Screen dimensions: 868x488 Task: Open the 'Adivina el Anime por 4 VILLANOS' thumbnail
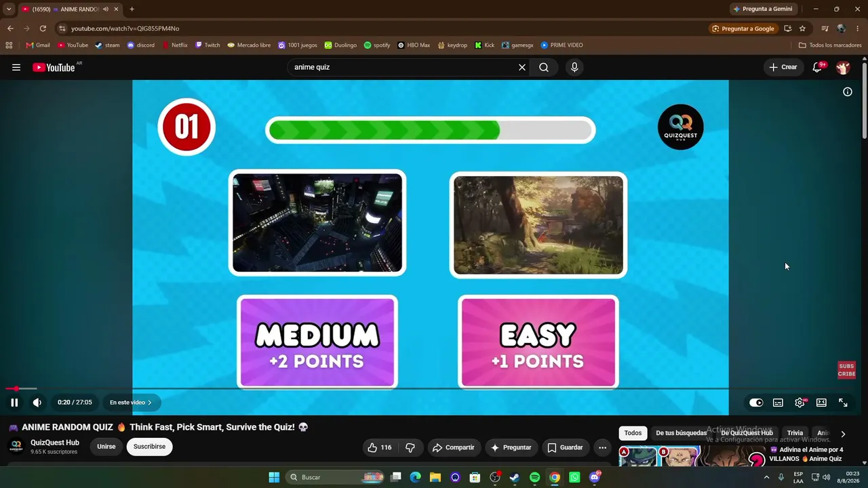(692, 457)
